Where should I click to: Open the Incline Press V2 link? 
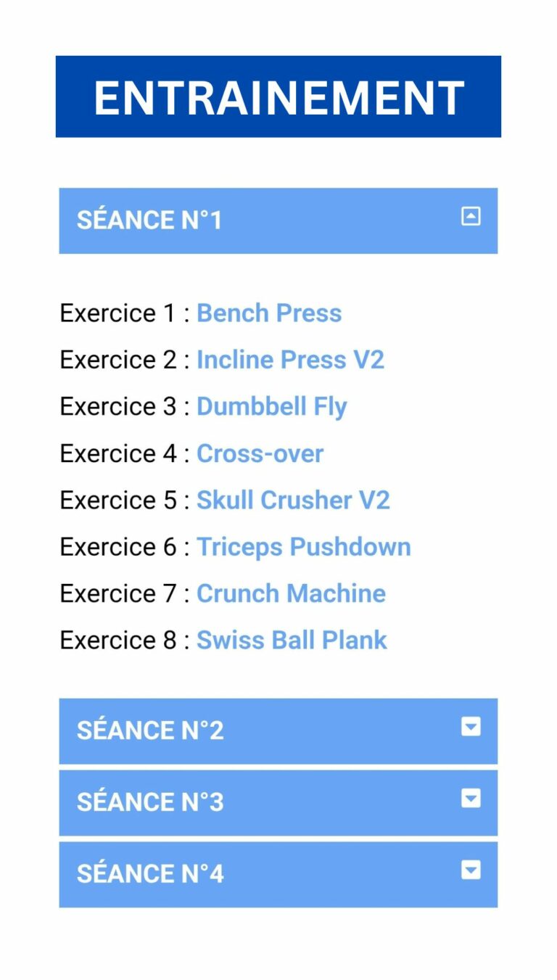(x=290, y=360)
